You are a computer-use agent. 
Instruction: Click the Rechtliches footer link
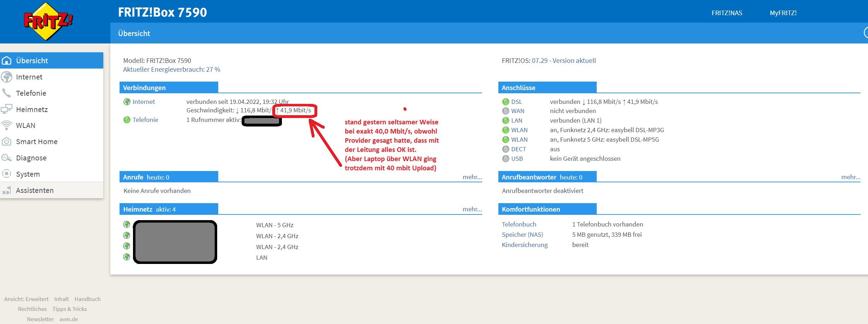click(32, 309)
